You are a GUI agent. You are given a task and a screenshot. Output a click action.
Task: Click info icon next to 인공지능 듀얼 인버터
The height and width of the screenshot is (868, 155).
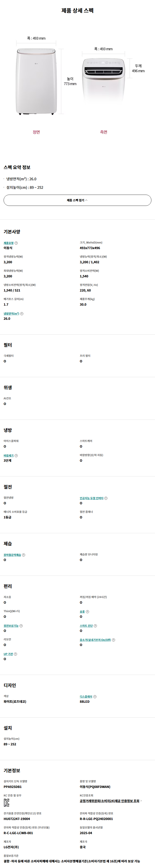pyautogui.click(x=106, y=498)
